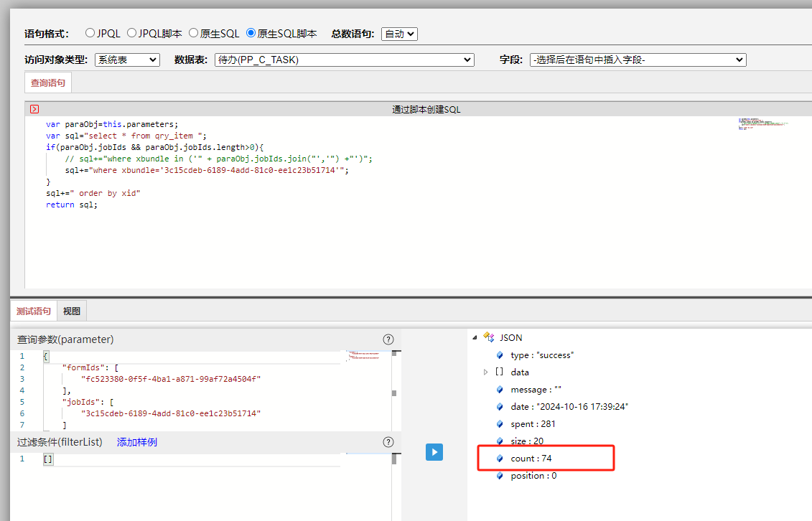This screenshot has width=812, height=521.
Task: Switch to the 测试语句 tab
Action: pos(34,311)
